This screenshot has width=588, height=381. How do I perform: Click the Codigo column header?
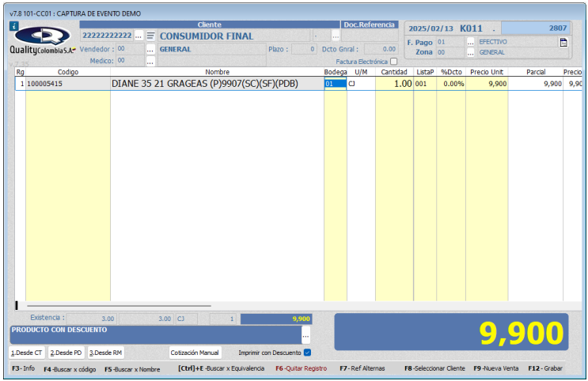(68, 72)
